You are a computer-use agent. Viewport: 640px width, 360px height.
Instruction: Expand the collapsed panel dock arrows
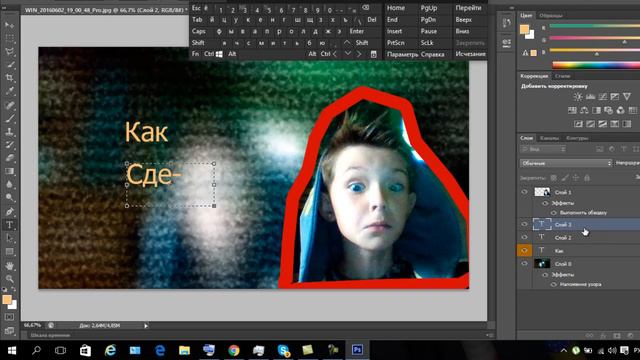pos(511,8)
